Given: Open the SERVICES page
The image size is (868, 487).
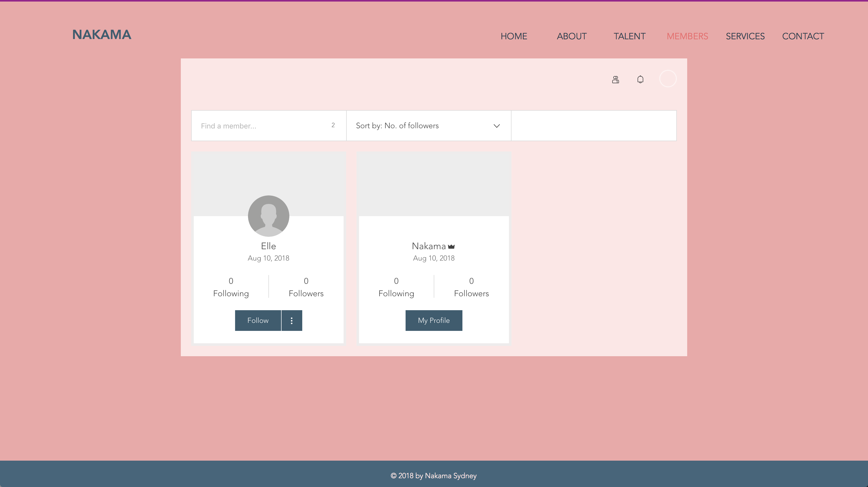Looking at the screenshot, I should click(x=745, y=36).
